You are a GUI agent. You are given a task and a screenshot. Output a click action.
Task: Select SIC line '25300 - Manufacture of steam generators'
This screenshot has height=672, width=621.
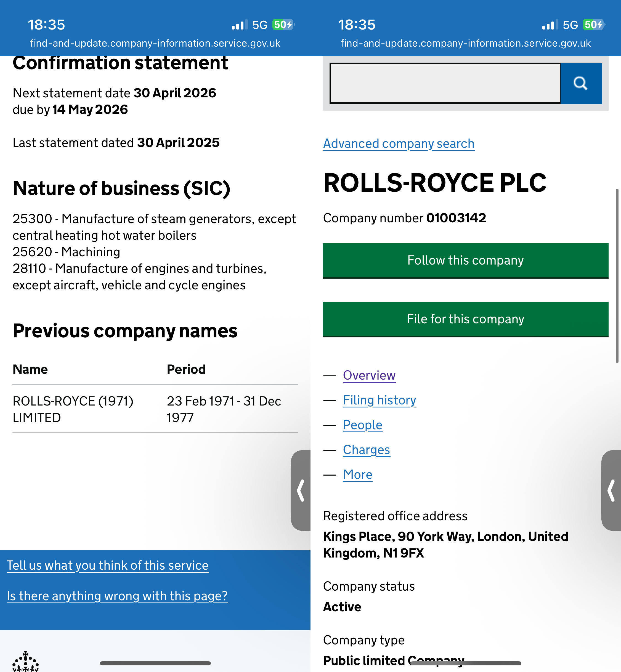coord(155,227)
